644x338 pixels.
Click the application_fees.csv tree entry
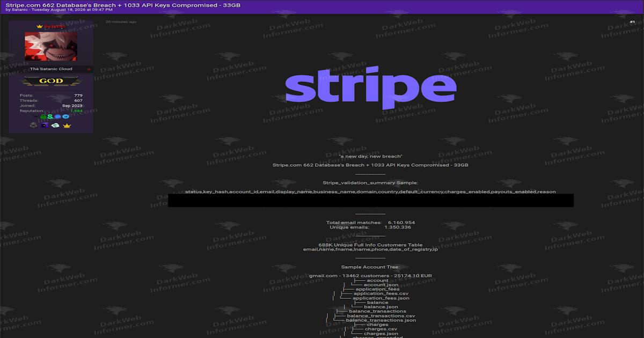[381, 293]
